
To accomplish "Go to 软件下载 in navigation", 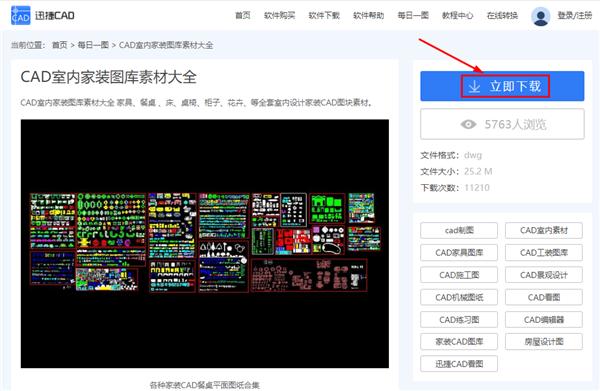I will coord(324,15).
